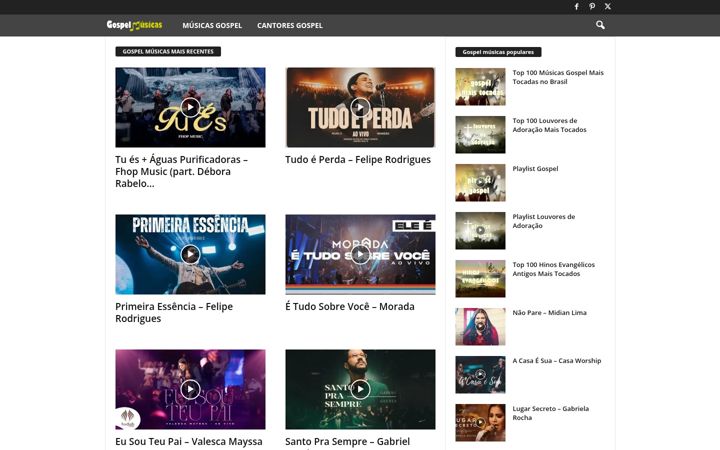Open title Santo Pra Sempre – Gabriel
This screenshot has width=720, height=450.
pyautogui.click(x=348, y=441)
